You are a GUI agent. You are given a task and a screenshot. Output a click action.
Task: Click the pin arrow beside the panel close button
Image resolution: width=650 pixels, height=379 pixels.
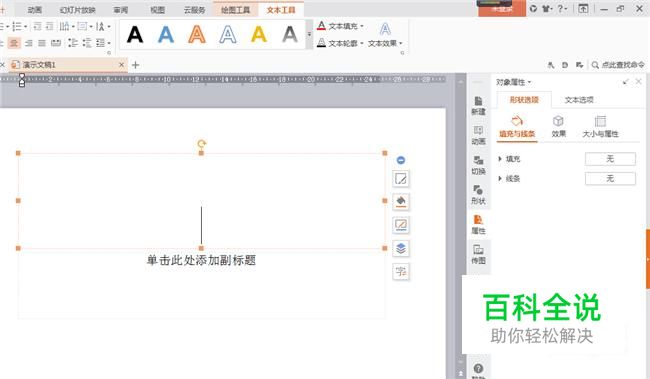(x=626, y=82)
